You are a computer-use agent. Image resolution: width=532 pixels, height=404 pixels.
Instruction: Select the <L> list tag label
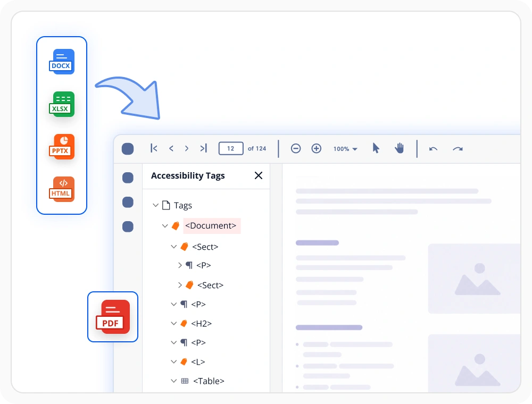tap(198, 362)
